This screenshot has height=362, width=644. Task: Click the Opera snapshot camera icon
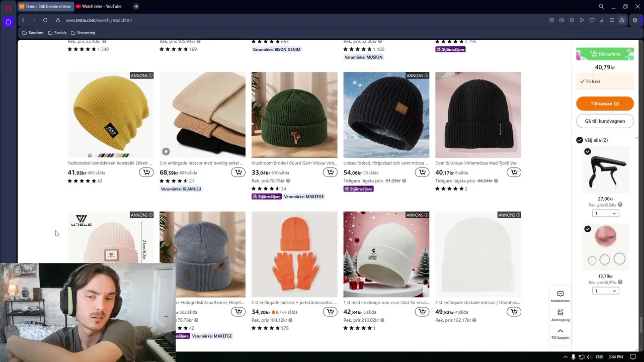point(561,20)
